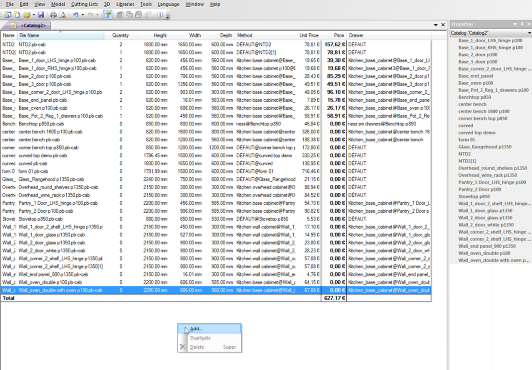Screen dimensions: 532x370
Task: Sort by the Unit Price column header
Action: 309,35
